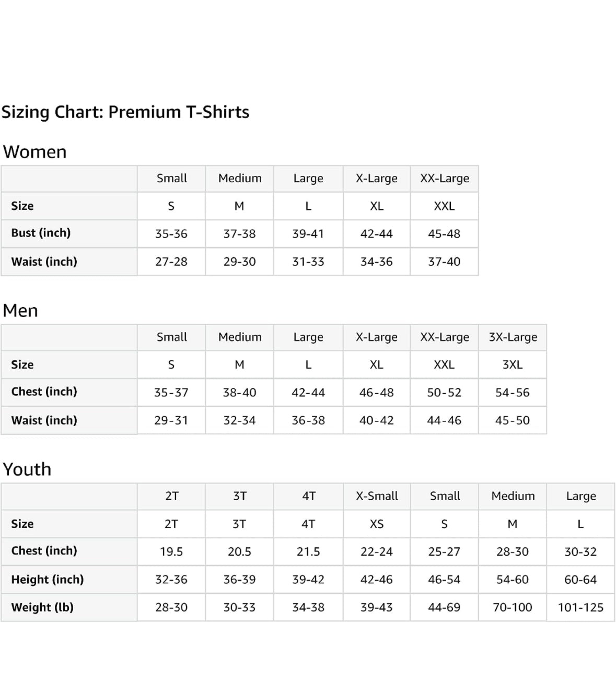
Task: Click the Men section title
Action: click(x=20, y=311)
